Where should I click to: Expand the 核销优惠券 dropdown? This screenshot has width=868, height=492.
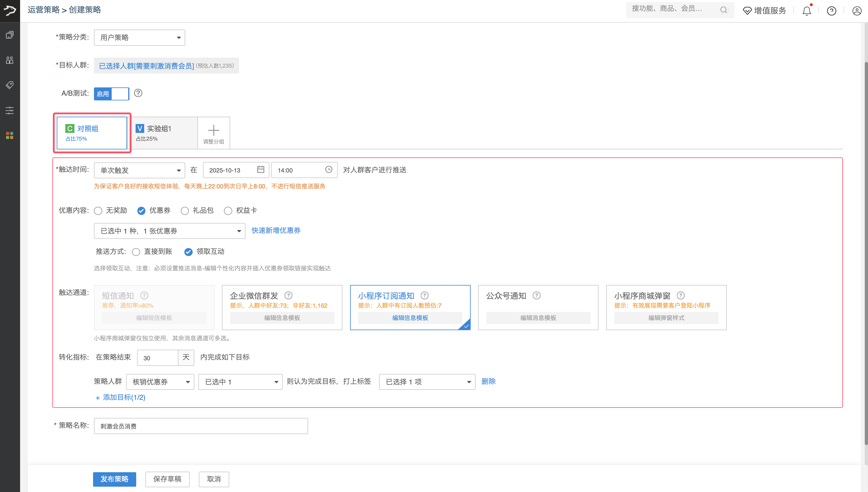(x=160, y=382)
